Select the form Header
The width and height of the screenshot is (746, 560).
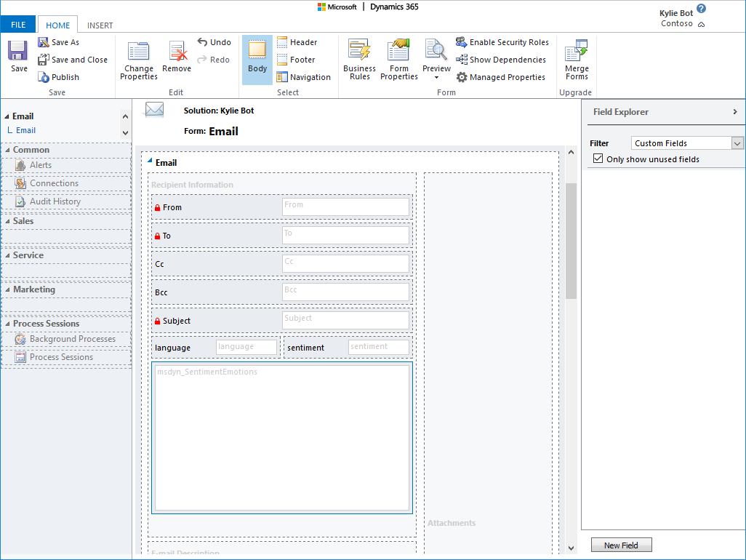(297, 42)
